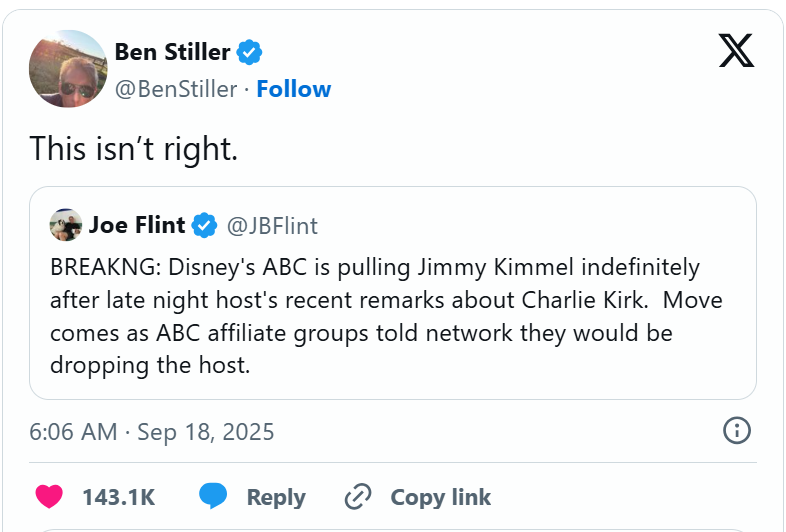Click the Joe Flint display name
The width and height of the screenshot is (786, 532).
[x=137, y=225]
